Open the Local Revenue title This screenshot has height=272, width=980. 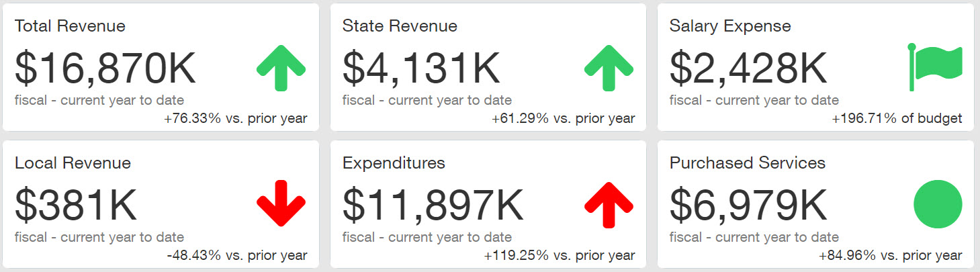click(73, 163)
